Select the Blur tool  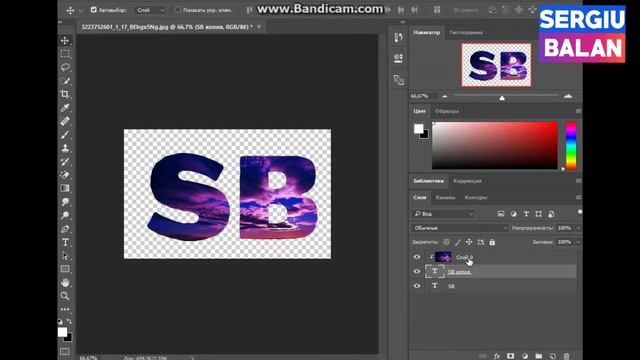click(65, 202)
